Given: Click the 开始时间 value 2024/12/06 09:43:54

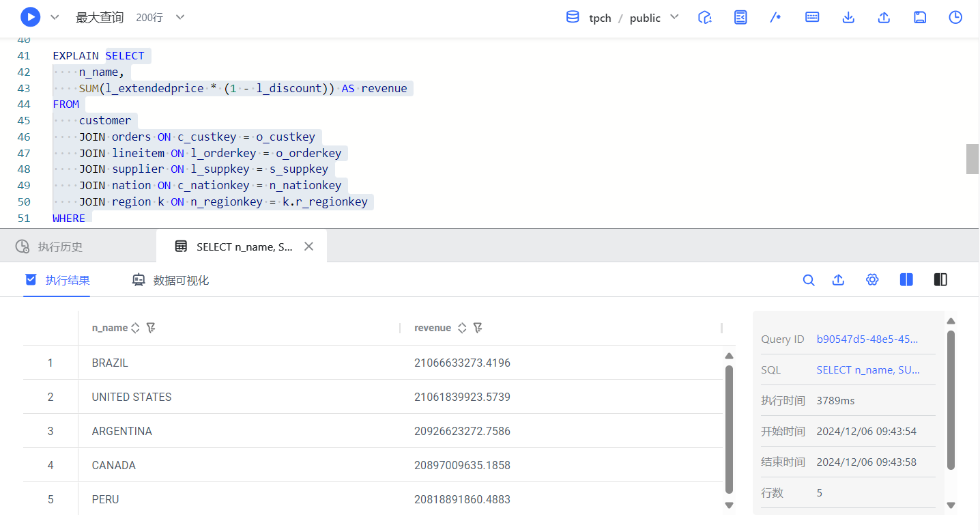Looking at the screenshot, I should (x=867, y=431).
